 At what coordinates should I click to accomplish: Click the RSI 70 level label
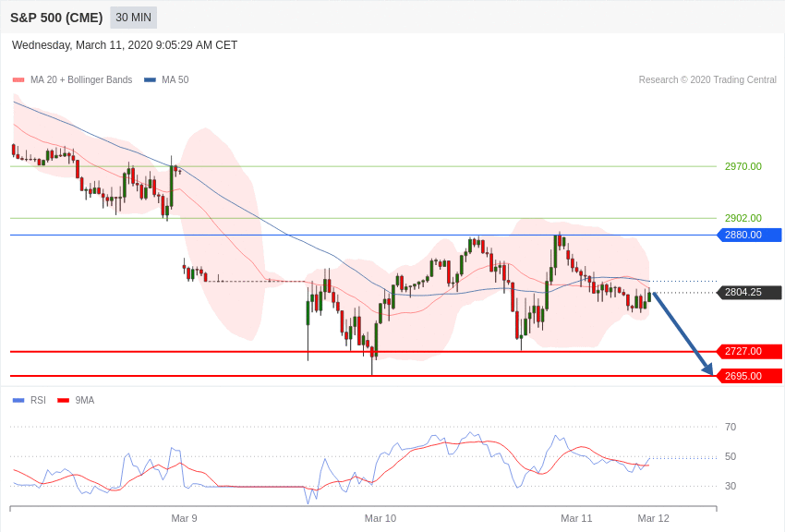click(x=731, y=427)
